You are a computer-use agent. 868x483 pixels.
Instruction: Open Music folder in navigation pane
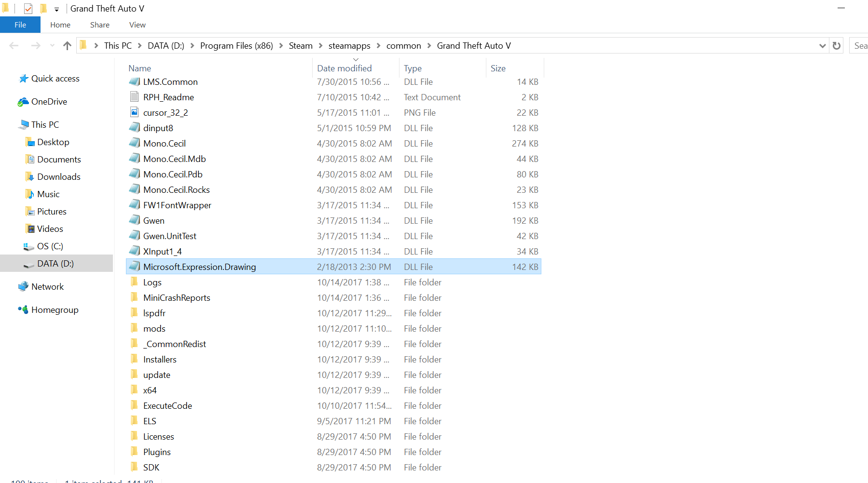(48, 194)
